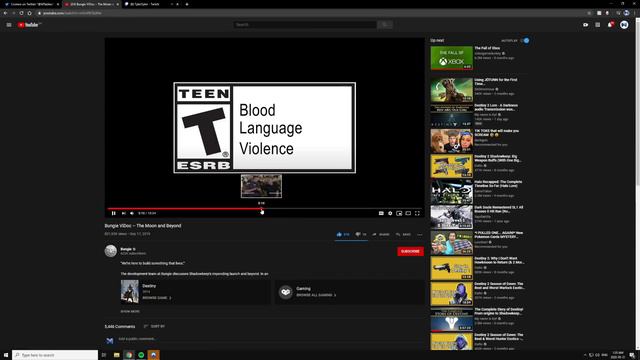Reload the page
This screenshot has height=360, width=640.
[x=21, y=13]
